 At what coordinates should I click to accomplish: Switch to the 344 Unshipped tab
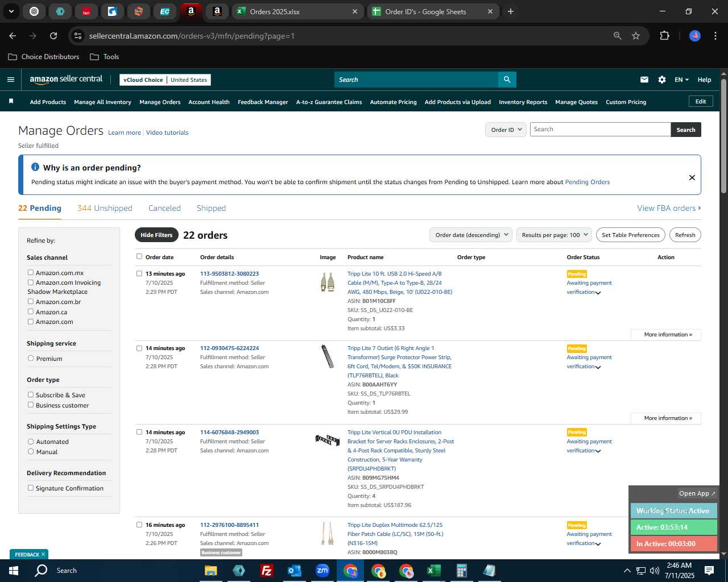[x=105, y=208]
